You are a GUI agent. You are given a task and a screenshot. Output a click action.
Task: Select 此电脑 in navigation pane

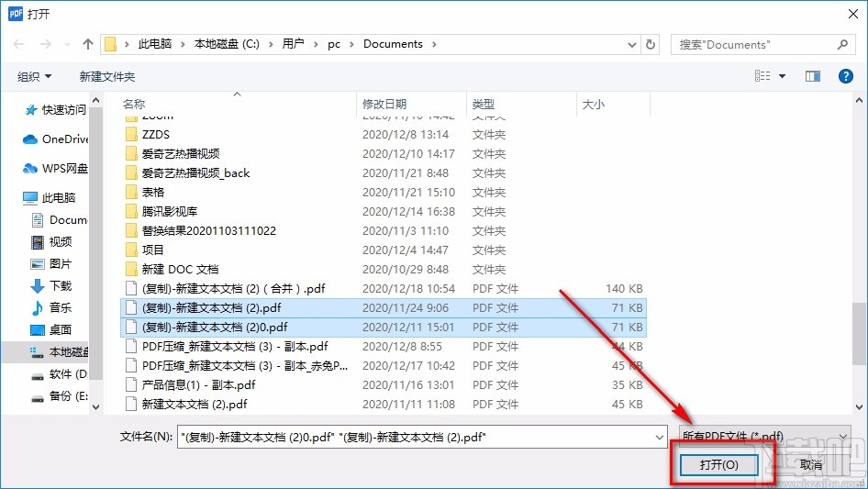pos(49,197)
